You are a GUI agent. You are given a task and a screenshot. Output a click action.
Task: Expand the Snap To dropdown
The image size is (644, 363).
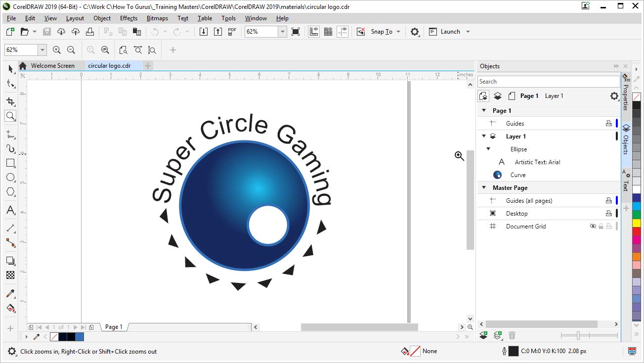tap(398, 32)
